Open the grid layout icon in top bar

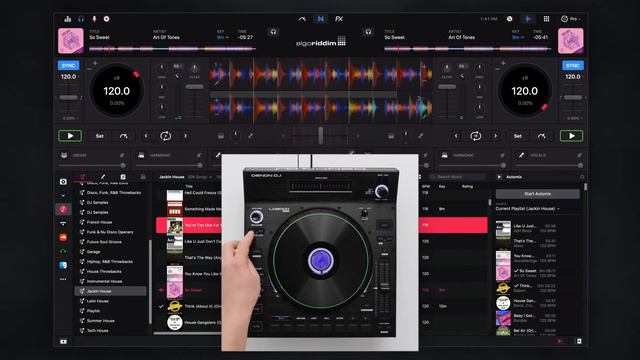[546, 19]
